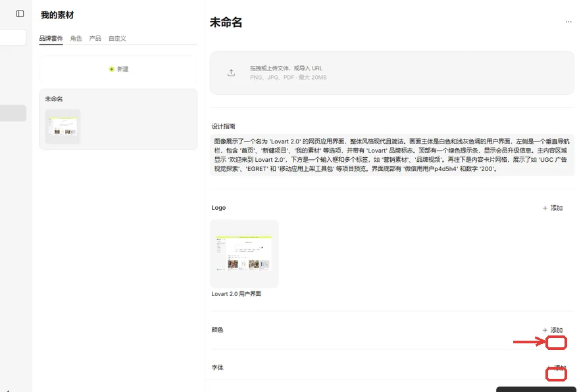Click the 我的素材 heading
579x392 pixels.
[57, 15]
